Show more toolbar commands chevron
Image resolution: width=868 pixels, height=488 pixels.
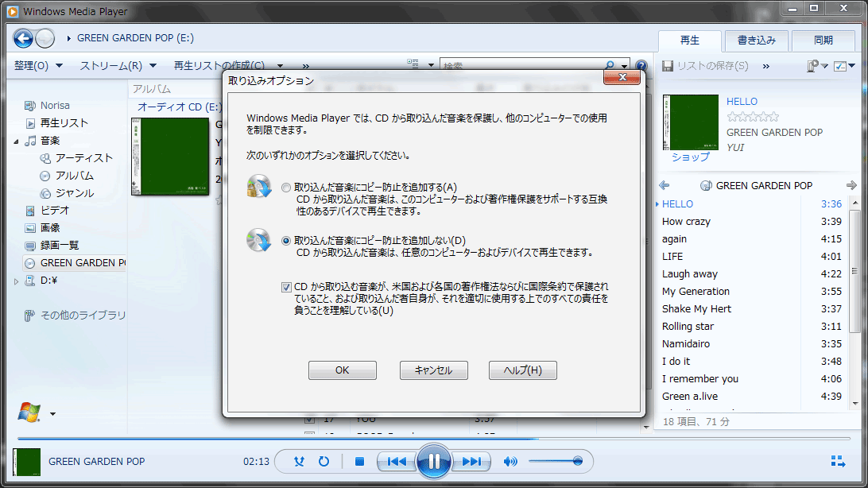[x=305, y=66]
